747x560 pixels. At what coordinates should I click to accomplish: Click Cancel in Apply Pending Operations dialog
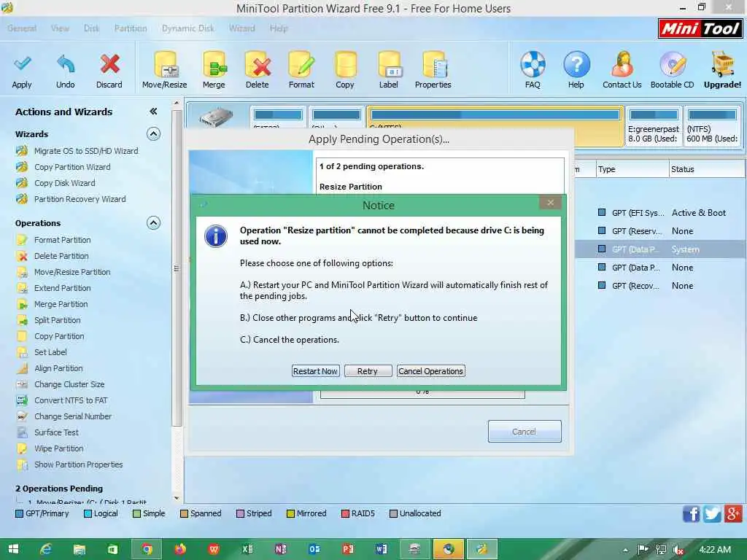point(525,432)
